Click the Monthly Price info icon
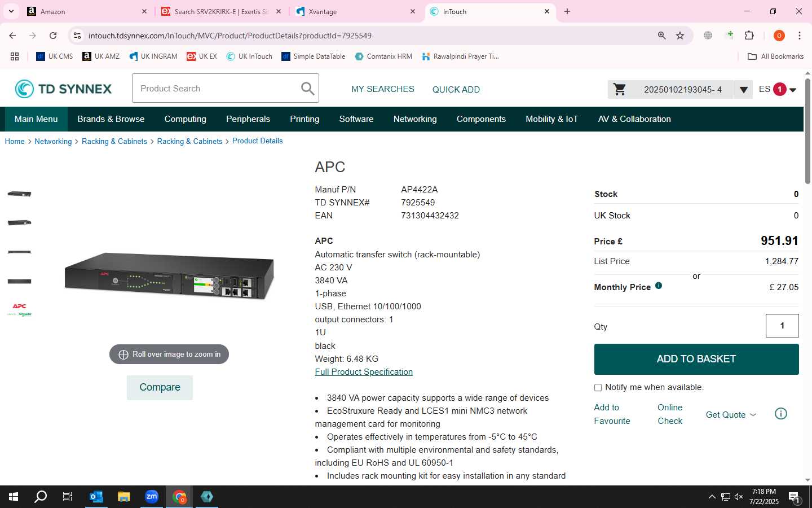Screen dimensions: 812x508 (659, 286)
